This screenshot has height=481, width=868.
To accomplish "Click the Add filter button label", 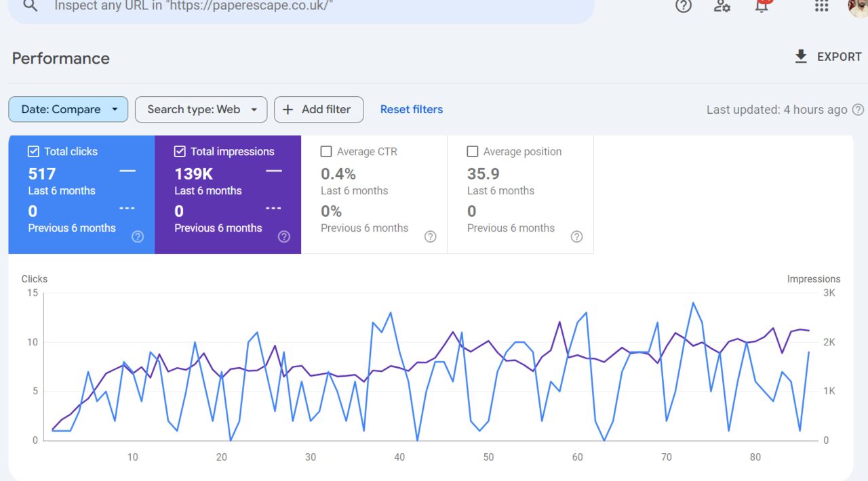I will coord(326,110).
